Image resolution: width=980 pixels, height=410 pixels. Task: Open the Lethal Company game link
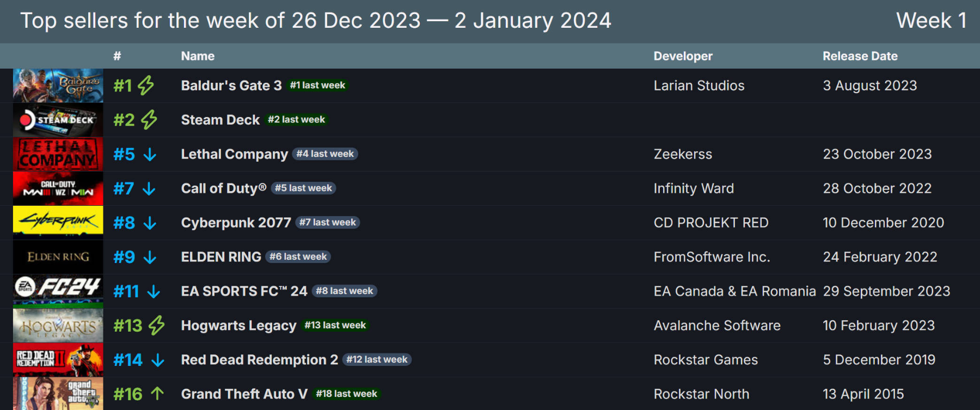(x=234, y=154)
